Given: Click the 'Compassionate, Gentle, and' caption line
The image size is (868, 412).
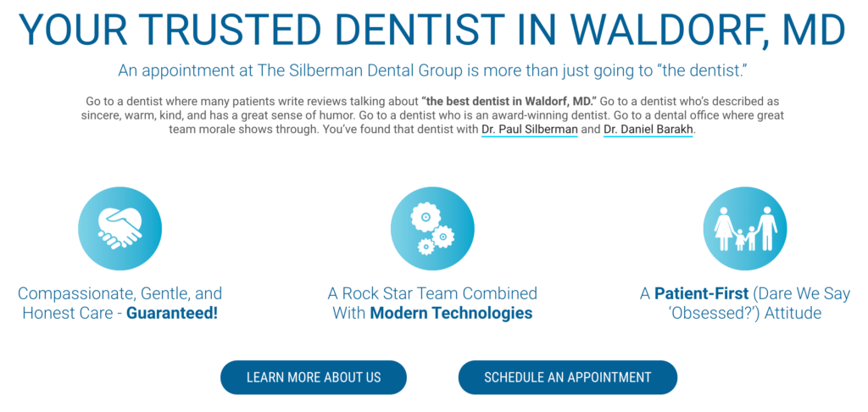Looking at the screenshot, I should (x=120, y=293).
